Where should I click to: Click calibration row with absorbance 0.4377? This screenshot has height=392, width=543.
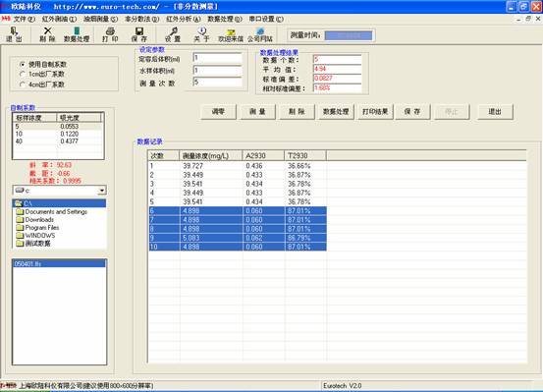pos(58,141)
